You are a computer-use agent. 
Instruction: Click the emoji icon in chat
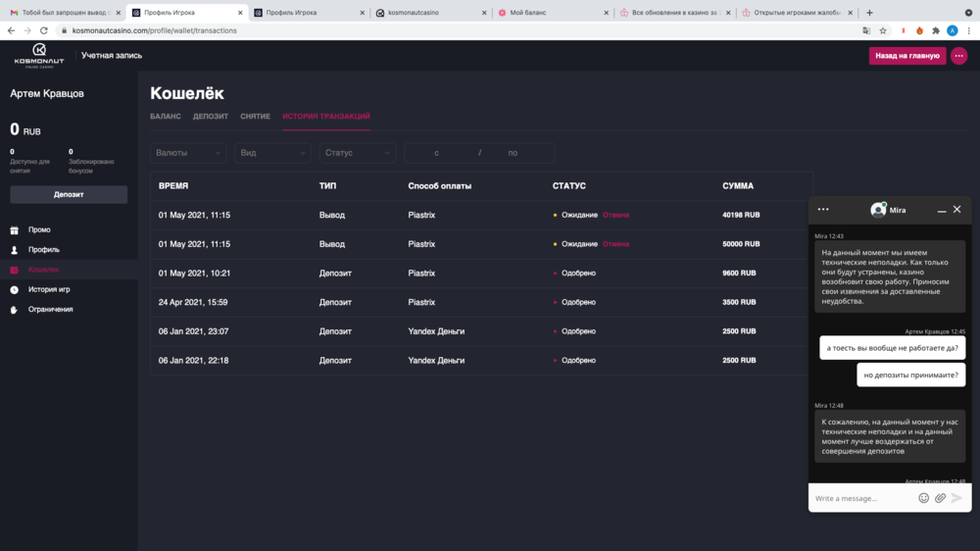tap(923, 498)
